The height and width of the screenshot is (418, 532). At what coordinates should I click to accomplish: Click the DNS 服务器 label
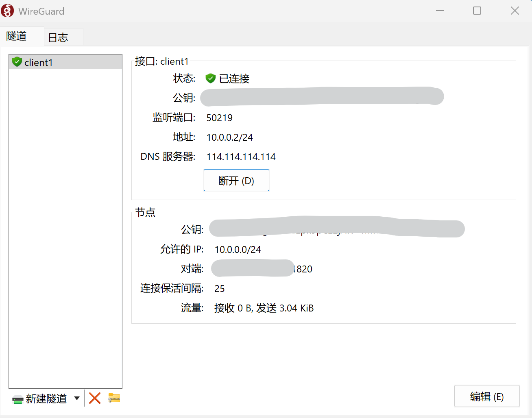[x=168, y=157]
